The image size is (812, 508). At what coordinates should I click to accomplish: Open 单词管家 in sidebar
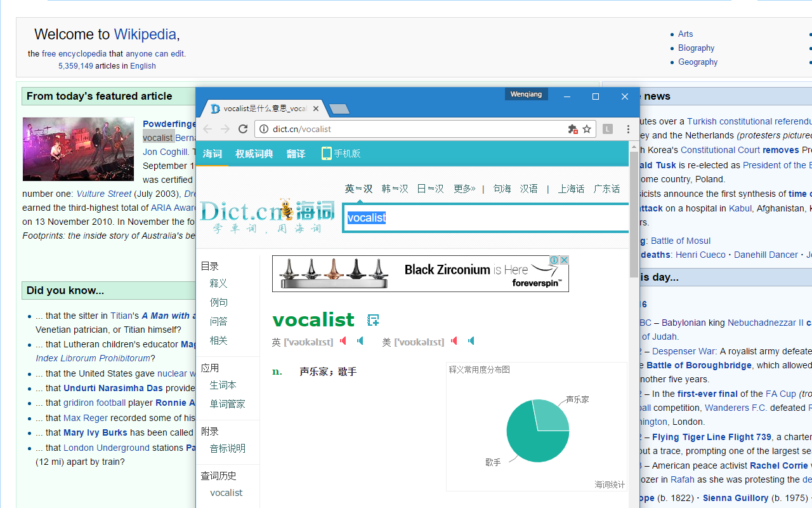tap(228, 404)
